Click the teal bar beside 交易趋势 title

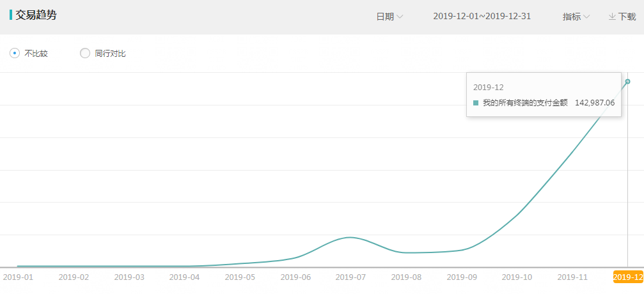11,15
